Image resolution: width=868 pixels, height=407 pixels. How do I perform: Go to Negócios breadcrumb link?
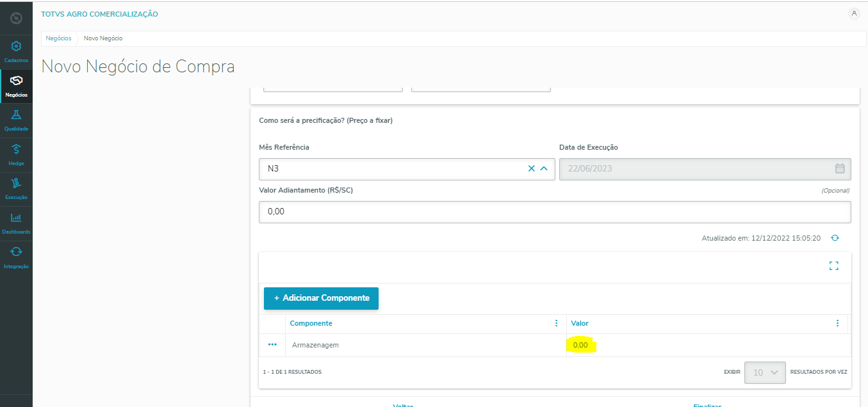pos(58,38)
